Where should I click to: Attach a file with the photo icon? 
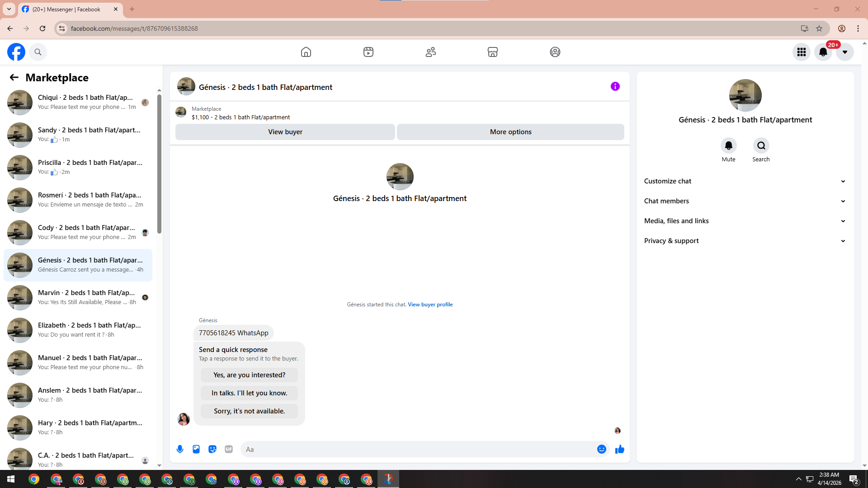pyautogui.click(x=196, y=449)
